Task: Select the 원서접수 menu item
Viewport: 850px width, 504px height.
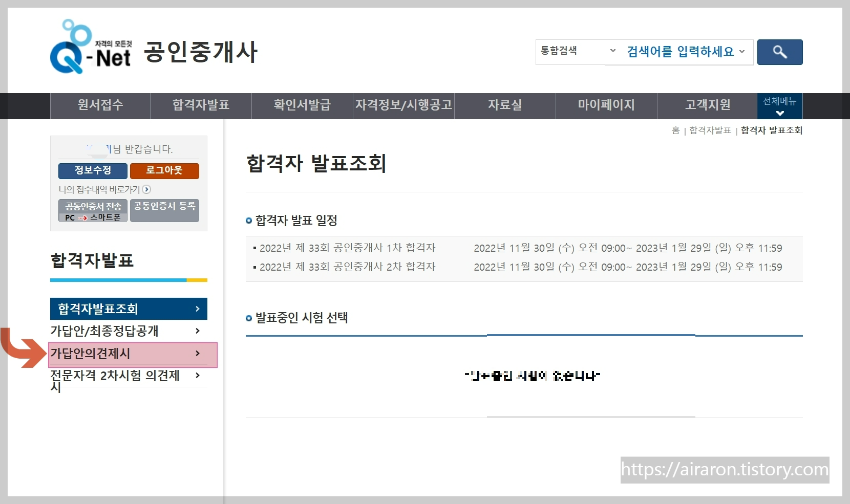Action: click(x=99, y=105)
